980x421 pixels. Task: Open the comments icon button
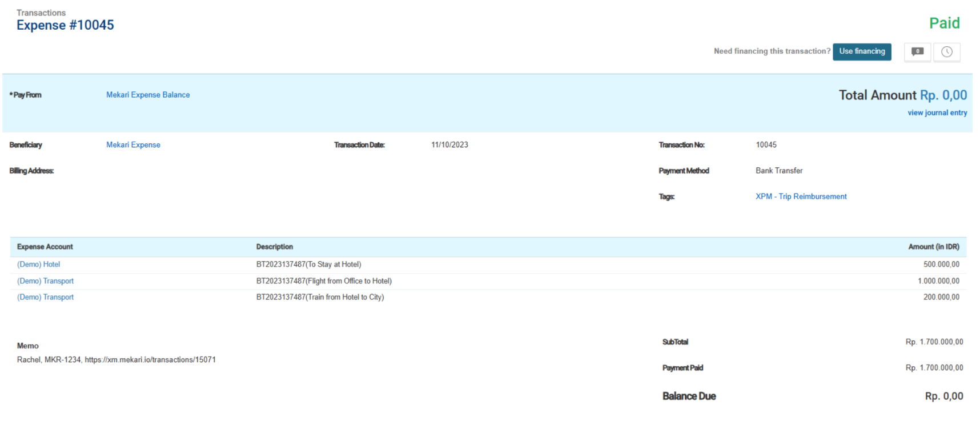pyautogui.click(x=918, y=51)
